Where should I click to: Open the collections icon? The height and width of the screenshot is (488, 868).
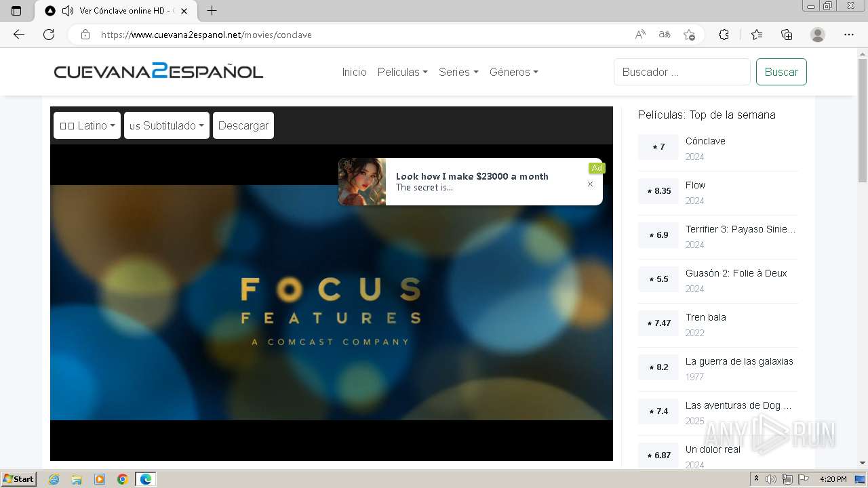click(x=787, y=35)
